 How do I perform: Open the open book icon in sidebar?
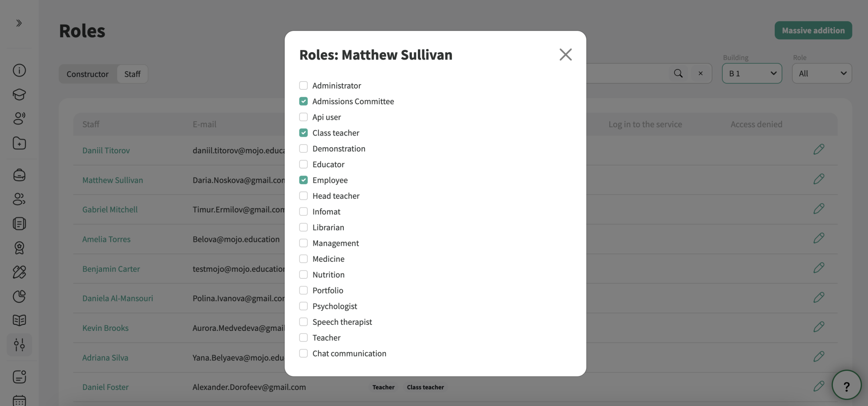click(19, 320)
